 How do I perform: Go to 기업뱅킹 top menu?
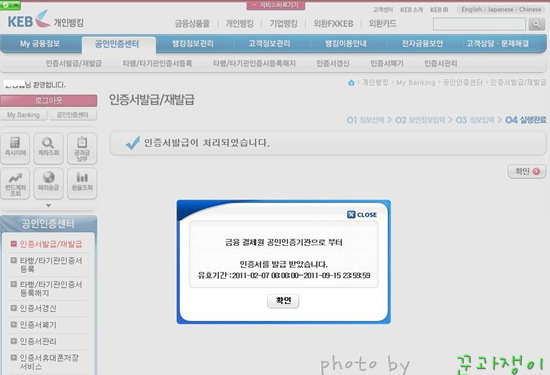point(283,24)
